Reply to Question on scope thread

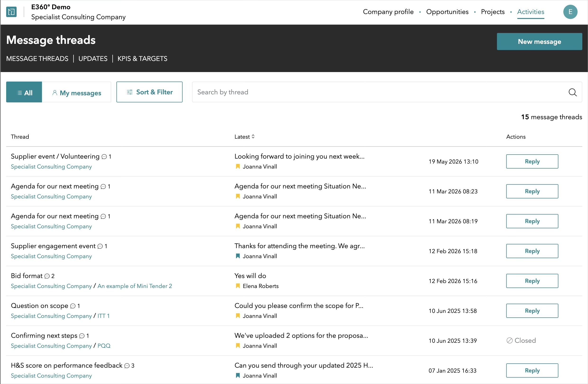point(532,311)
